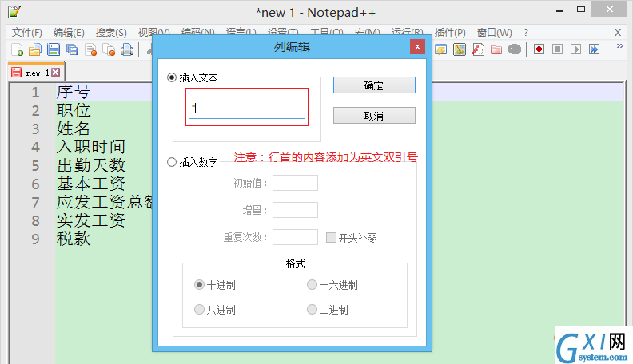Choose the octal format radio button
633x364 pixels.
point(199,309)
